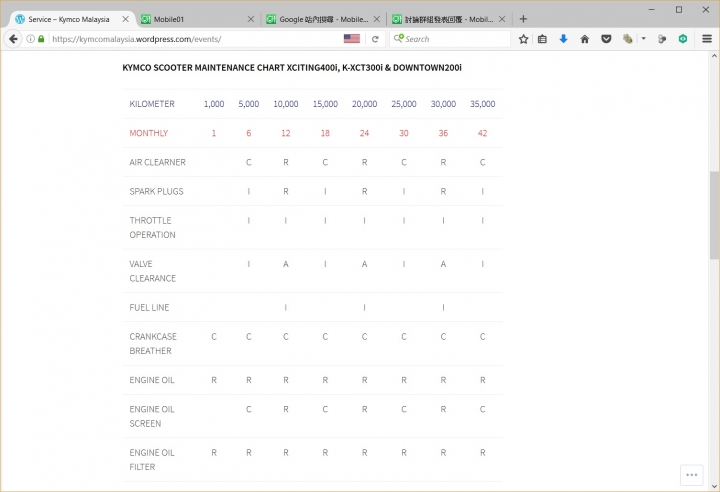The width and height of the screenshot is (720, 492).
Task: Click ENGINE OIL FILTER 'R' under 35,000
Action: tap(483, 452)
